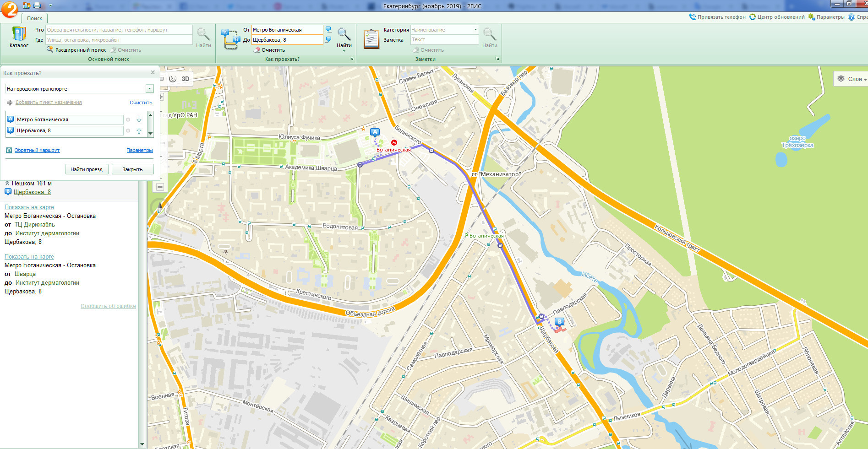Open the Каталог catalog icon
Viewport: 868px width, 449px height.
pos(19,38)
